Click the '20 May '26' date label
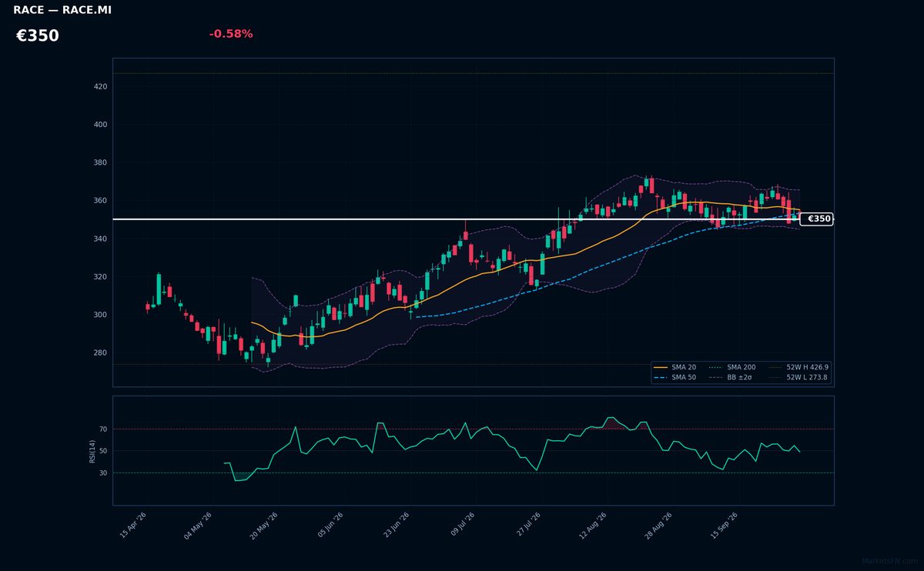The height and width of the screenshot is (571, 924). pyautogui.click(x=264, y=526)
